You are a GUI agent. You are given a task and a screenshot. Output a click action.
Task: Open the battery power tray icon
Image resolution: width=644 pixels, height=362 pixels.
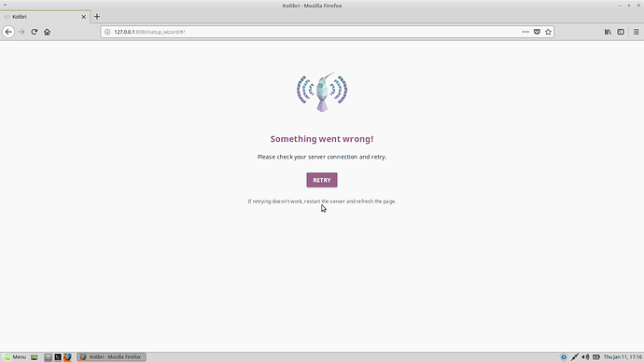coord(596,357)
